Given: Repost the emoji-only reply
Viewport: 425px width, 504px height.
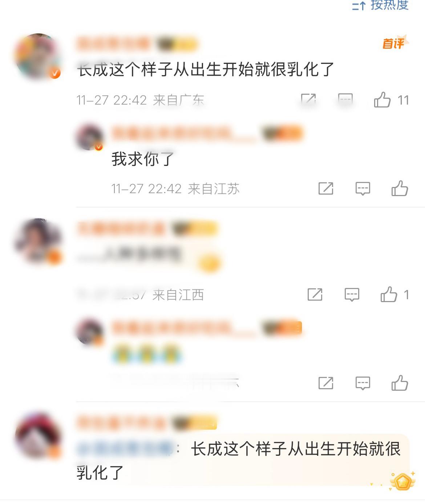Looking at the screenshot, I should [x=326, y=383].
